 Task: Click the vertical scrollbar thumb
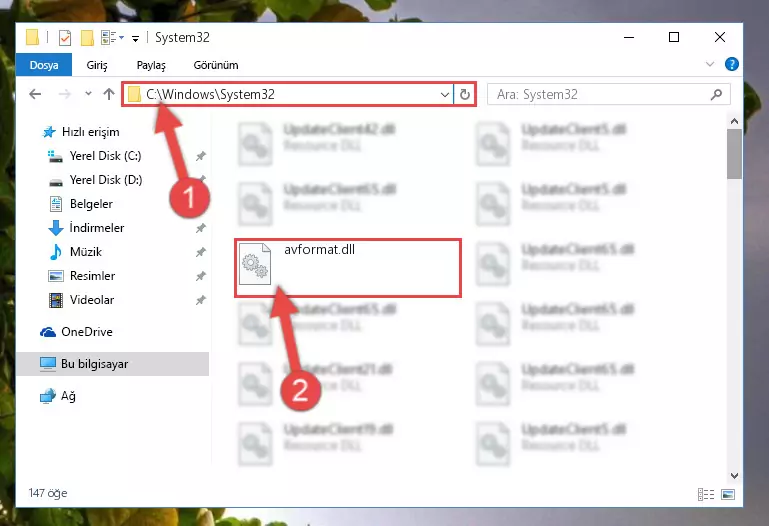[734, 154]
